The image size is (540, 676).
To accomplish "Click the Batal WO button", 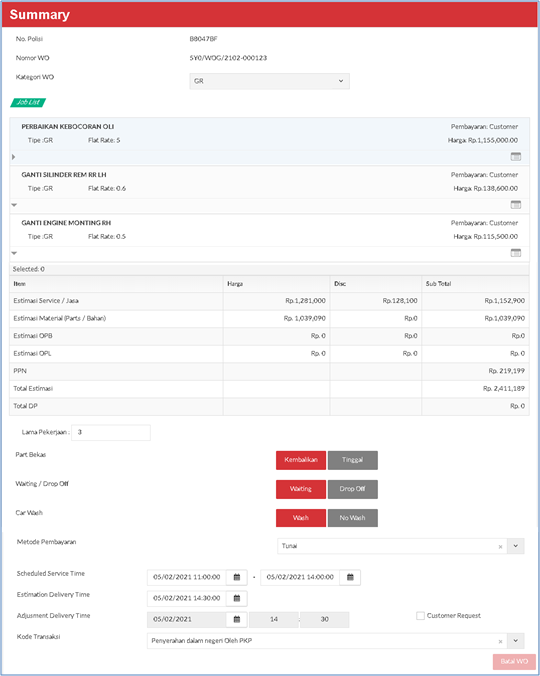I will (514, 661).
